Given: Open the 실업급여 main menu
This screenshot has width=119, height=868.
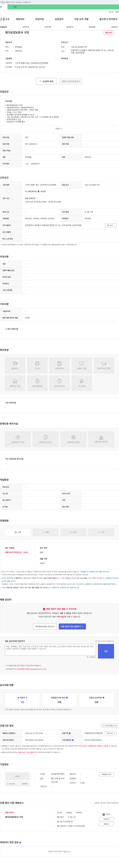Looking at the screenshot, I should click(x=59, y=19).
